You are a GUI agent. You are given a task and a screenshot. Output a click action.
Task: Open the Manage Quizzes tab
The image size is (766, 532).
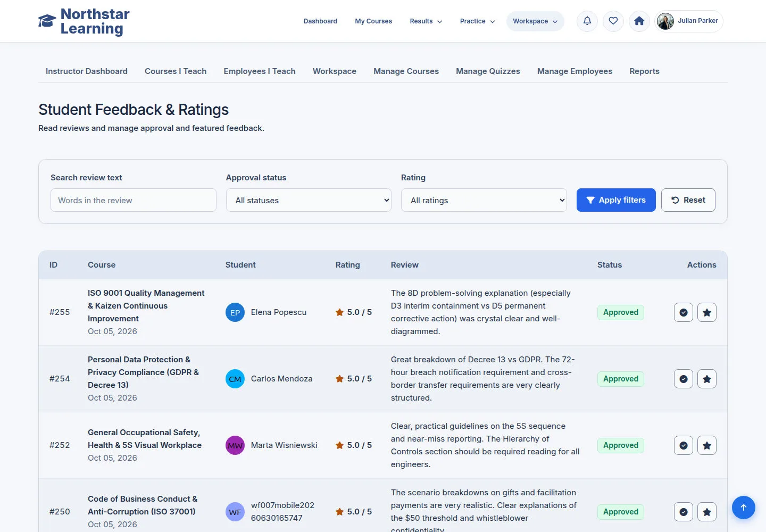[x=488, y=71]
